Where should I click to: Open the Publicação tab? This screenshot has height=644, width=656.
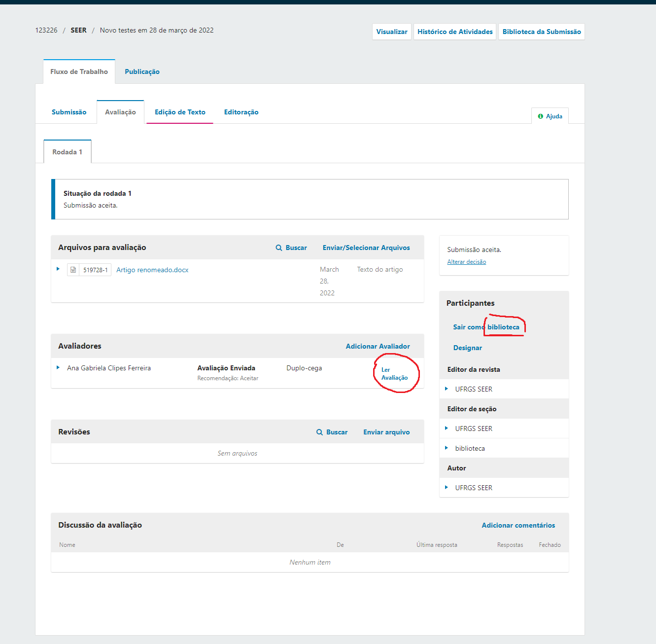142,72
